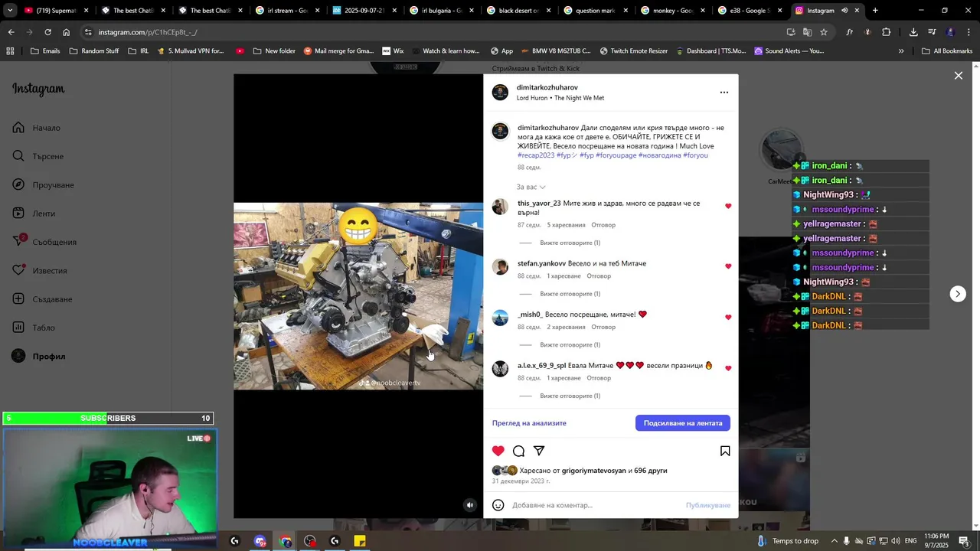View the 696 други likes list
This screenshot has width=980, height=551.
click(x=651, y=471)
